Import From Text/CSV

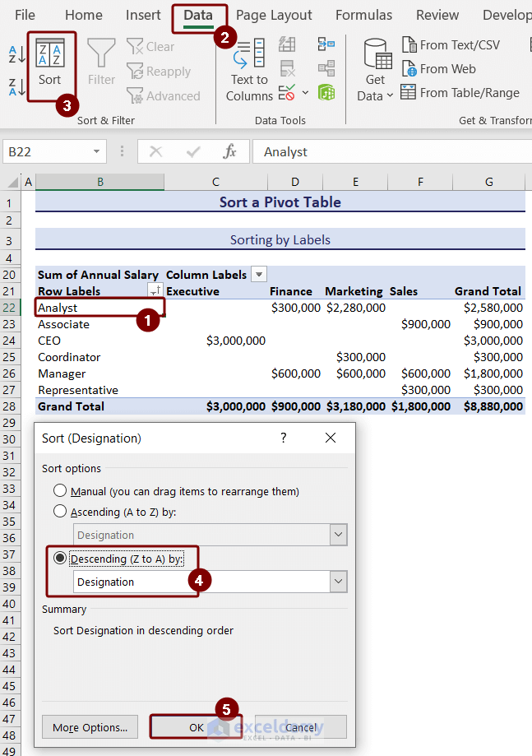(451, 45)
